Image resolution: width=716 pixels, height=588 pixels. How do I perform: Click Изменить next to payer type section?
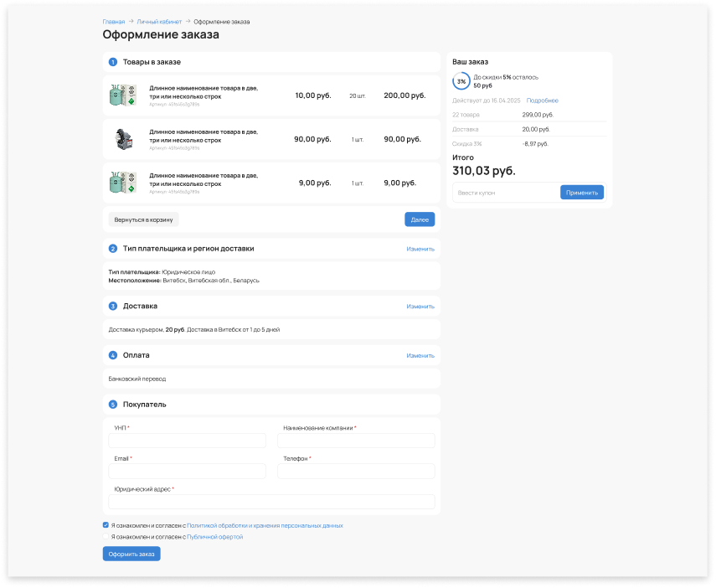[420, 249]
